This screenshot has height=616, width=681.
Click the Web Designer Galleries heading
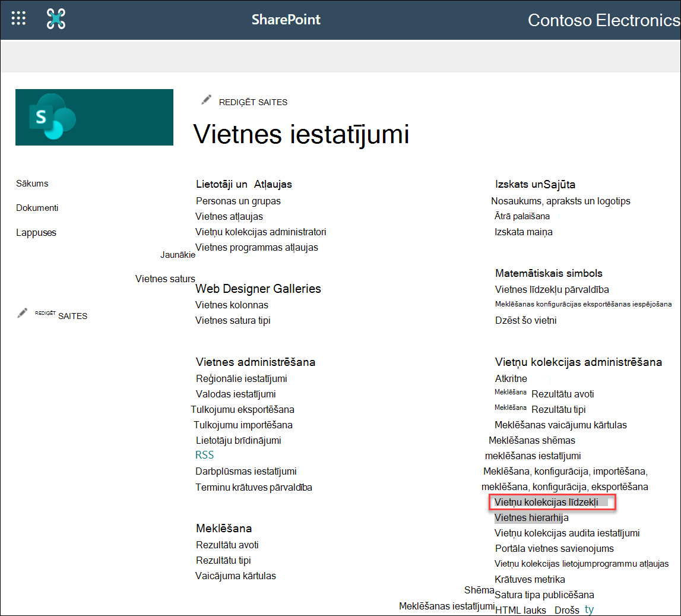(x=258, y=289)
